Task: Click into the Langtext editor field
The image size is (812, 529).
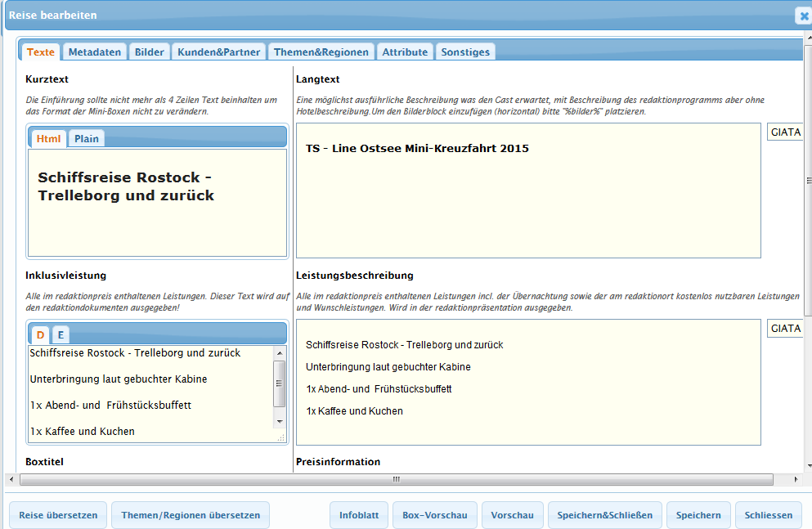Action: coord(528,204)
